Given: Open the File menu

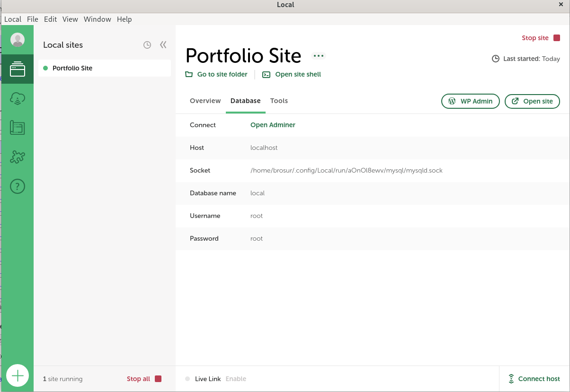Looking at the screenshot, I should coord(33,19).
